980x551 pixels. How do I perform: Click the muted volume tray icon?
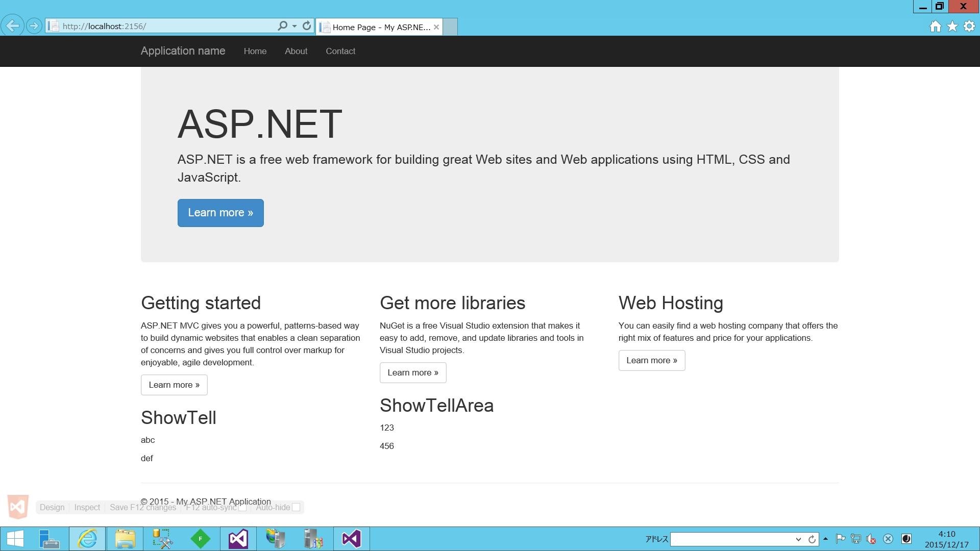[871, 539]
